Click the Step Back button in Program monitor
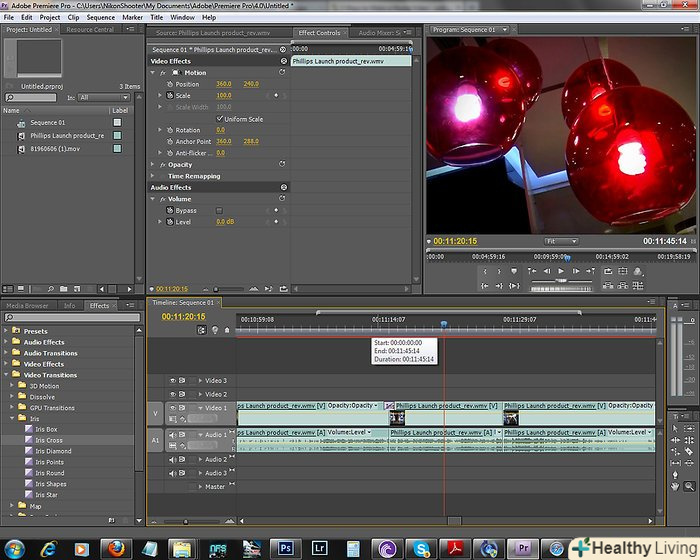 [x=546, y=271]
